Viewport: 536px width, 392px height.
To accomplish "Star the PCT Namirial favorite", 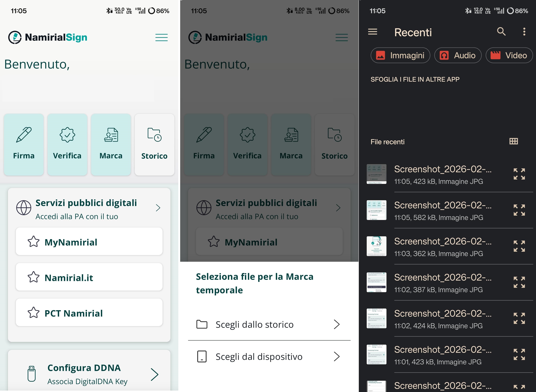I will [x=33, y=312].
